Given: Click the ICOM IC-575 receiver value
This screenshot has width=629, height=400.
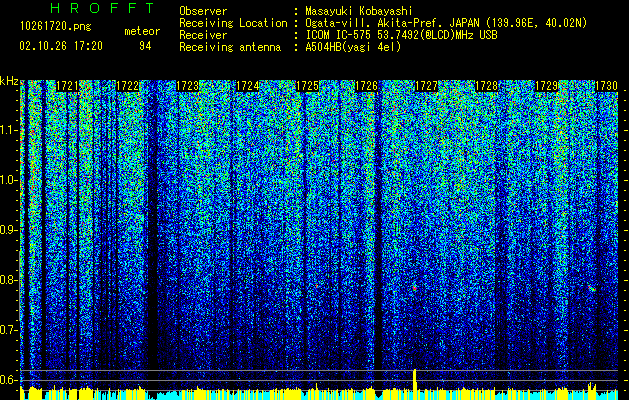Looking at the screenshot, I should coord(401,35).
